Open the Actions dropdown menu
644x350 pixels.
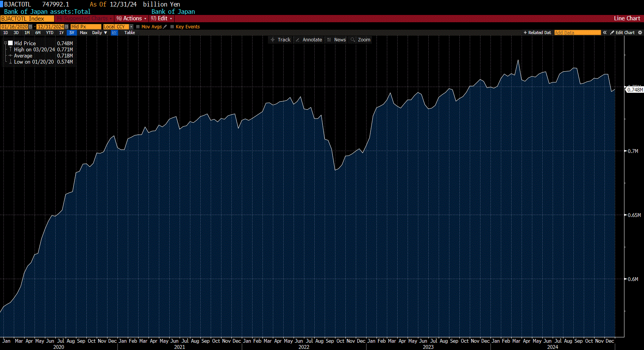(131, 18)
